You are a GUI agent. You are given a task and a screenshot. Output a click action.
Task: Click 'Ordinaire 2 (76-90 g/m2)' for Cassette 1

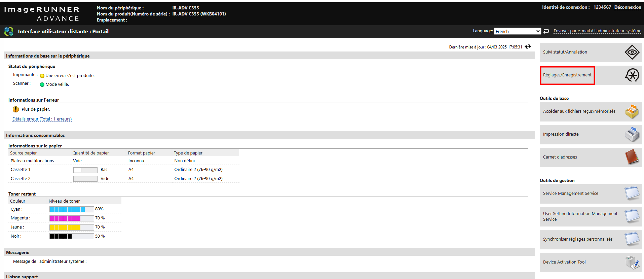[x=198, y=170]
